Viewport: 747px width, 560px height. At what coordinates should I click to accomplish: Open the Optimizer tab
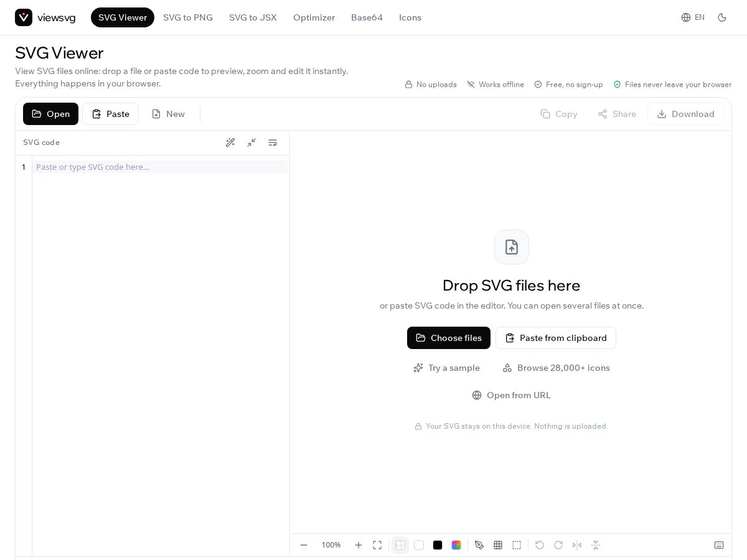pos(314,17)
